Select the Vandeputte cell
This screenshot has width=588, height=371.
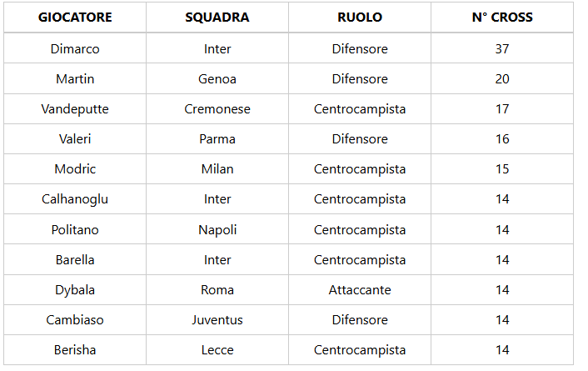point(75,109)
